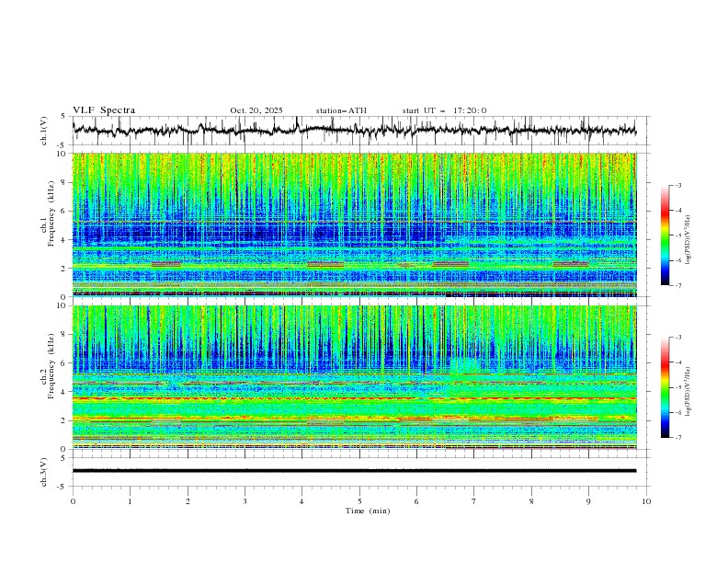Click the "ch.1(V)" axis label
Image resolution: width=728 pixels, height=563 pixels.
[44, 131]
